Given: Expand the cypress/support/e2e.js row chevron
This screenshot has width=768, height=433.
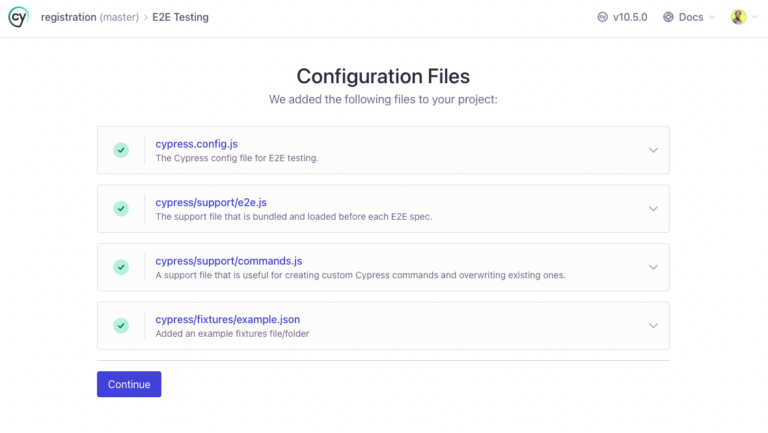Looking at the screenshot, I should click(653, 209).
